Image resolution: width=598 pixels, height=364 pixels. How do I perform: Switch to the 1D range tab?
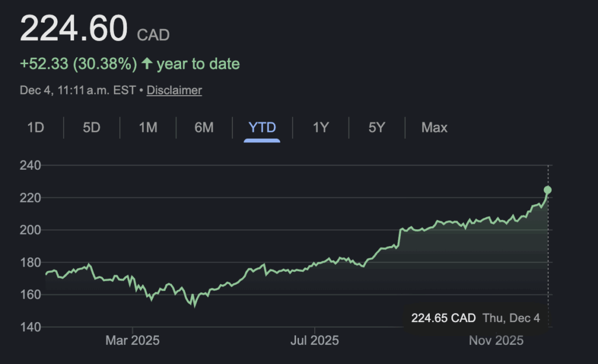tap(36, 127)
